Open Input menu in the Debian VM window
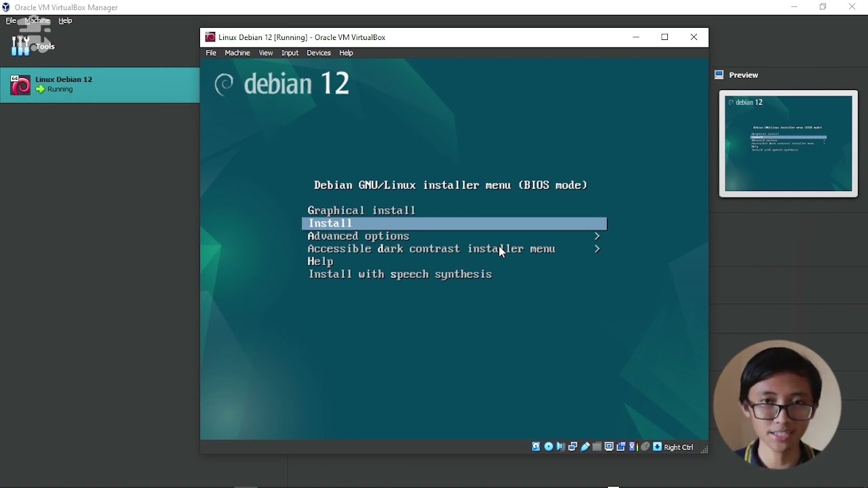Viewport: 868px width, 488px height. 290,53
